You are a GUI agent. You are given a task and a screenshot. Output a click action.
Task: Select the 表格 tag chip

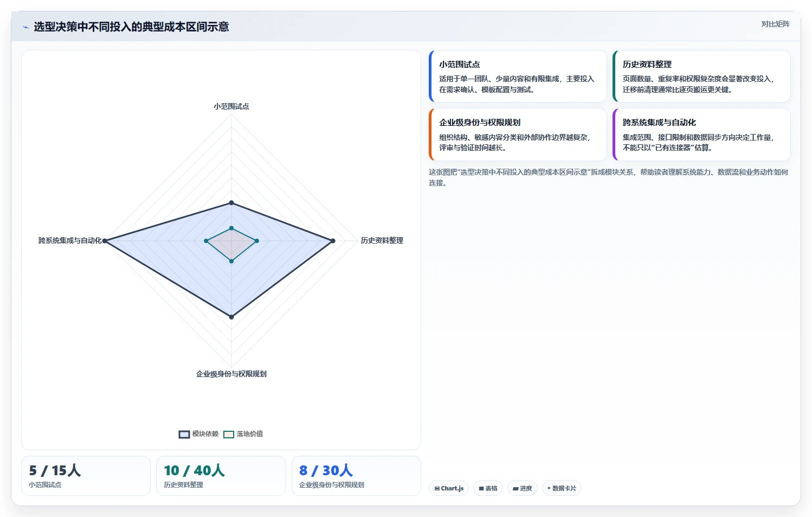[488, 488]
